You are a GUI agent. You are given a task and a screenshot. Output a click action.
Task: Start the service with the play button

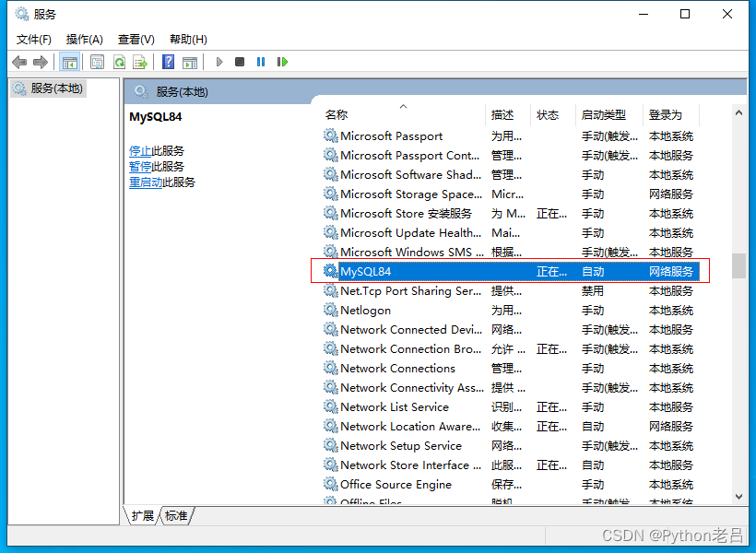(x=219, y=62)
